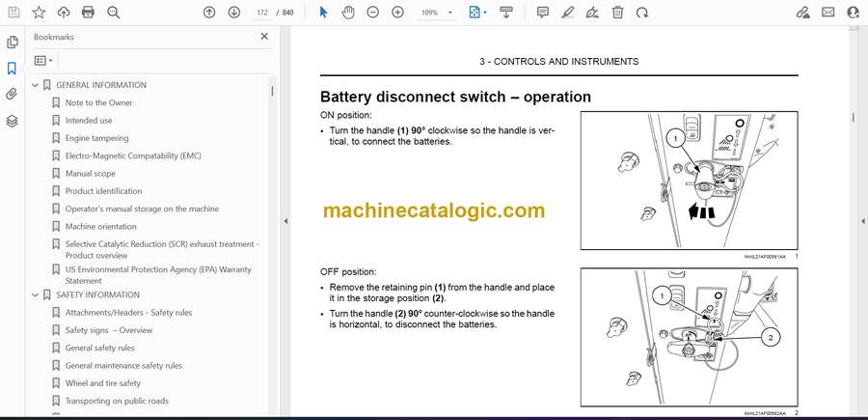Select the sign/draw tool

pos(592,13)
